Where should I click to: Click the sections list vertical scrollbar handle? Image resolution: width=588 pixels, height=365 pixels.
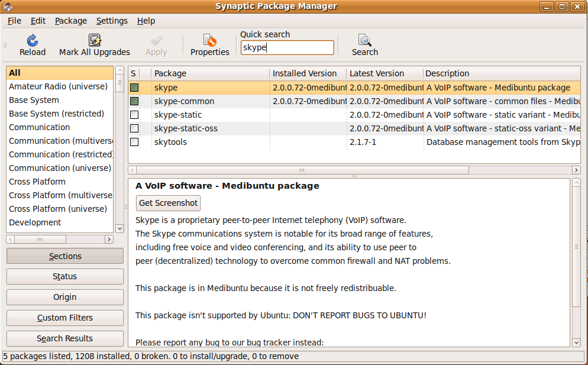119,83
